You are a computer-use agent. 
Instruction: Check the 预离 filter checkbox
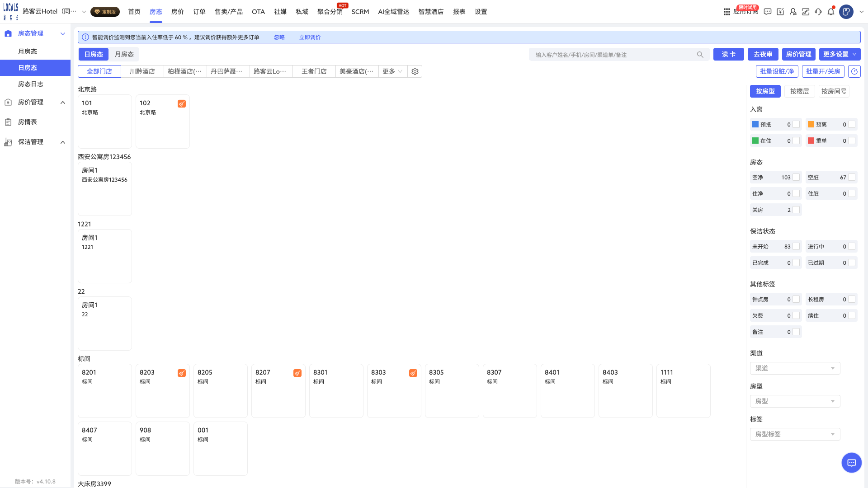pos(852,124)
